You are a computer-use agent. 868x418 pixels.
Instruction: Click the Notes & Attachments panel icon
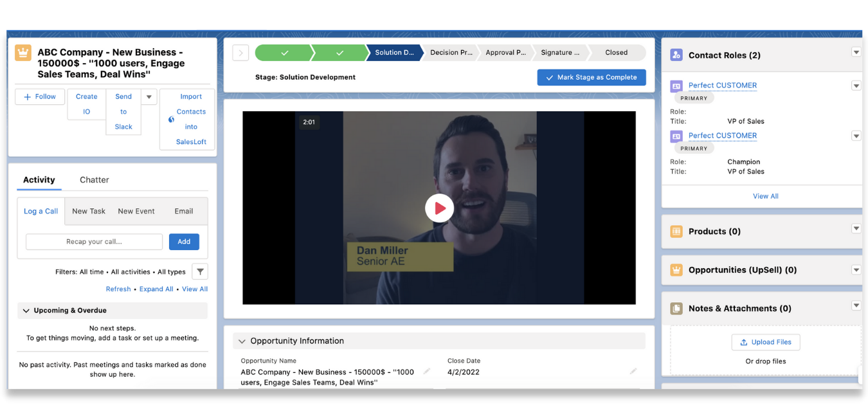[x=676, y=308]
